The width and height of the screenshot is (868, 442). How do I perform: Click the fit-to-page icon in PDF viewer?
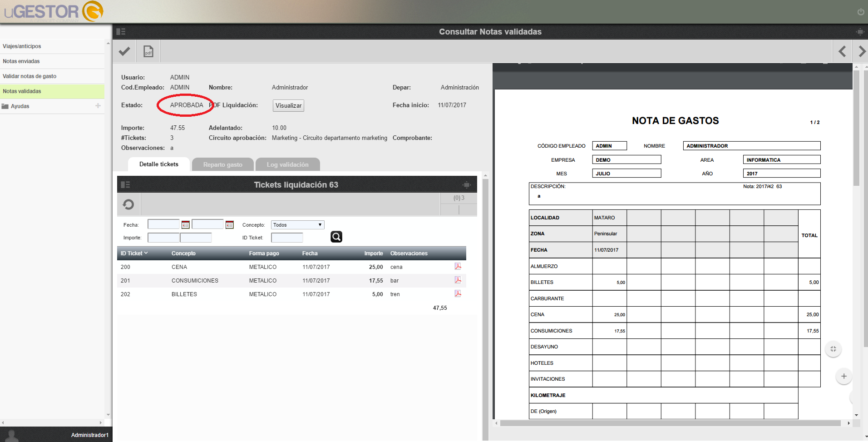(x=833, y=349)
